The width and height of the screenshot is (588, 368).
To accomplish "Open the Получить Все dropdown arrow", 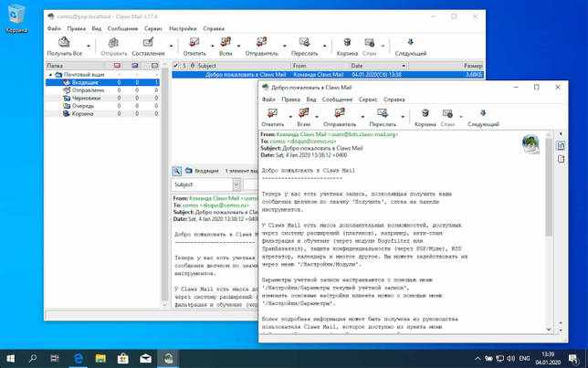I will tap(89, 47).
